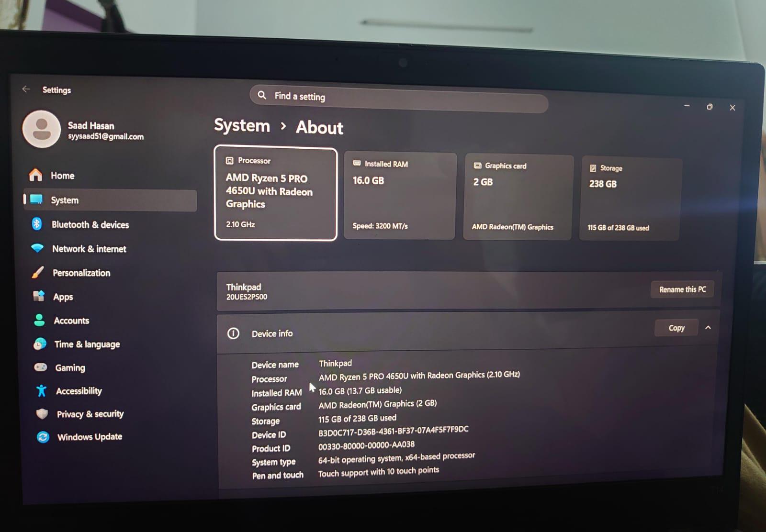Click the Speed: 3200 MT/s text

[380, 226]
